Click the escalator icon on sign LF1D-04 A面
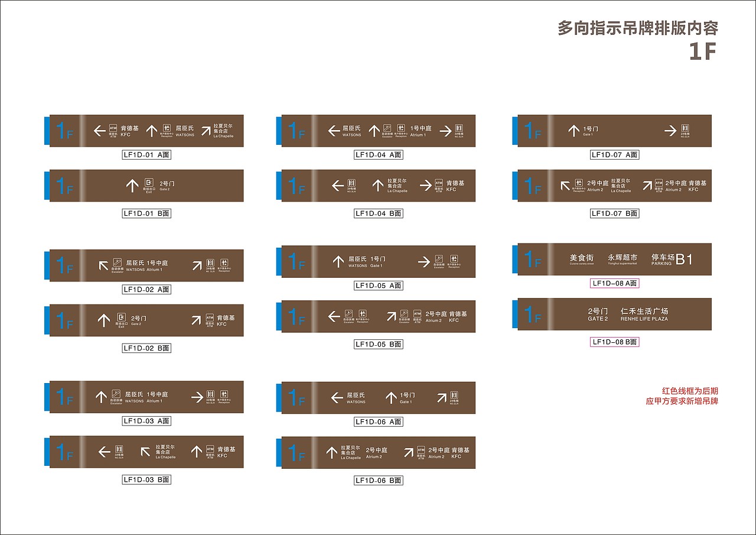 point(387,128)
